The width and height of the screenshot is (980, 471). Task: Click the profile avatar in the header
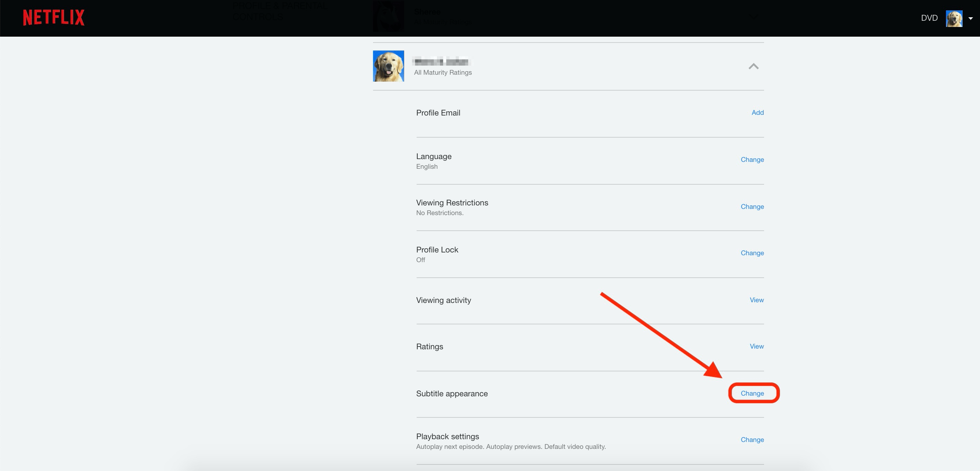coord(954,18)
